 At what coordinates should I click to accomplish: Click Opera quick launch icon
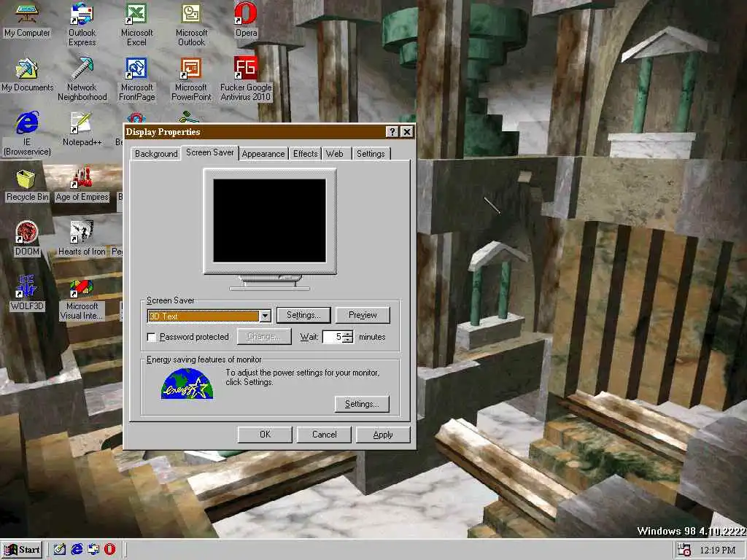(x=109, y=549)
